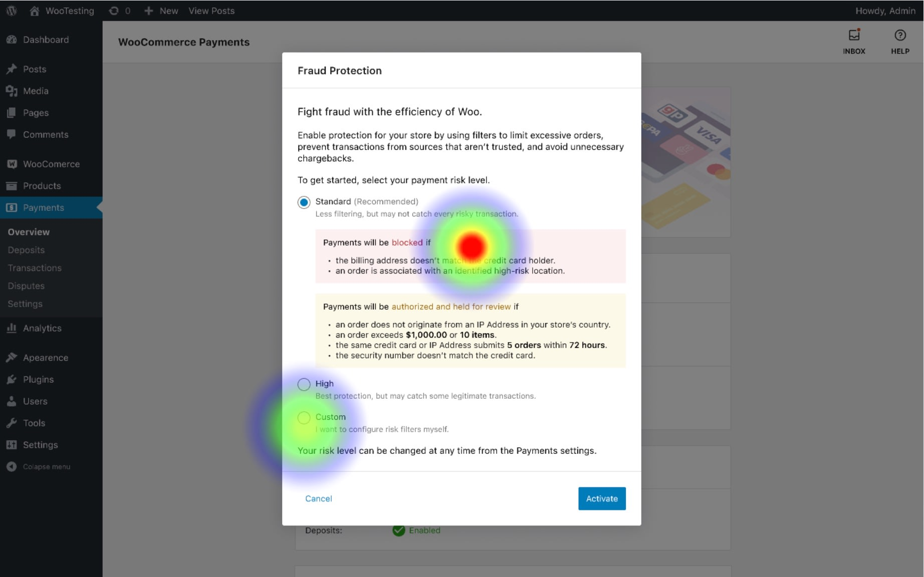Open the Media menu item
Image resolution: width=924 pixels, height=577 pixels.
click(51, 91)
